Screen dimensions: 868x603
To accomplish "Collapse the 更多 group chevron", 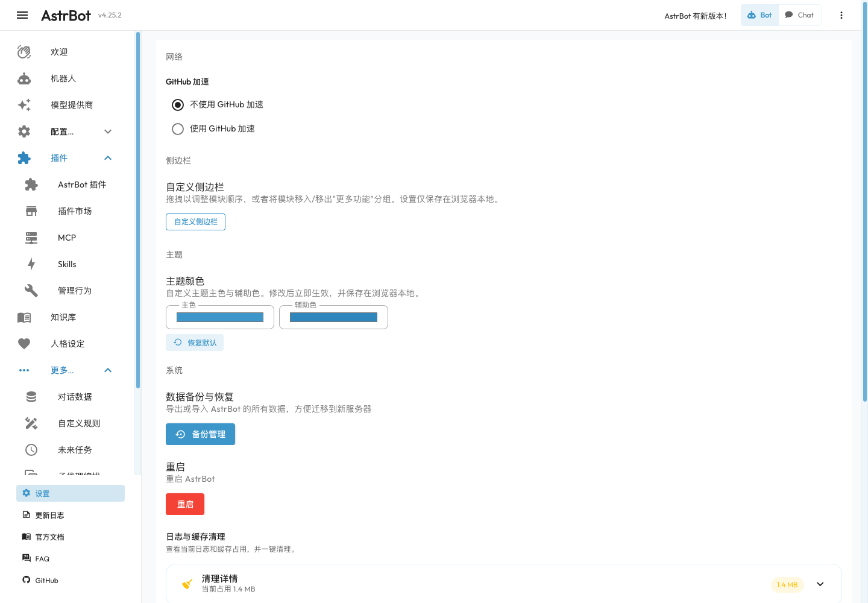I will (108, 370).
